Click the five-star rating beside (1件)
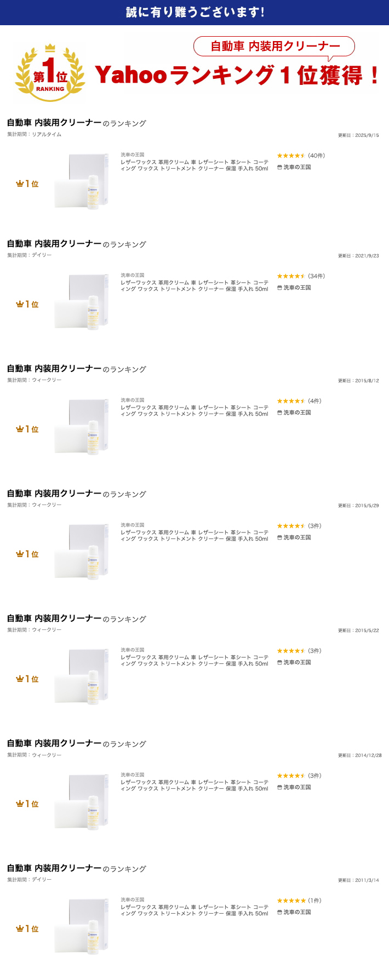Viewport: 389px width, 980px height. 291,901
